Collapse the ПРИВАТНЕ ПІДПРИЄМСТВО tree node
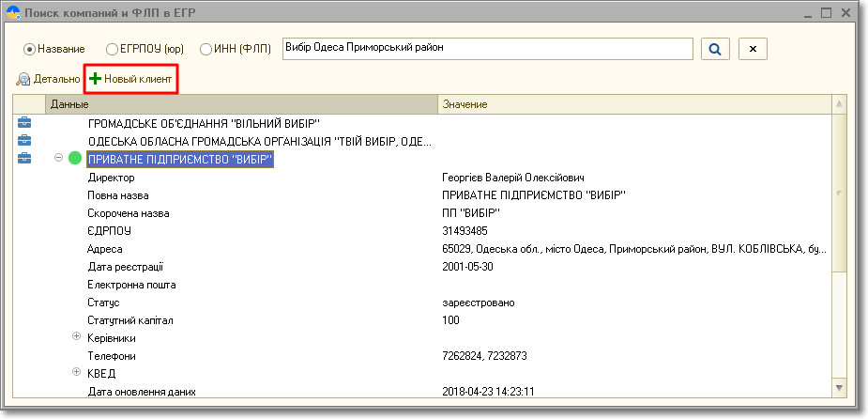The image size is (868, 419). click(x=58, y=159)
